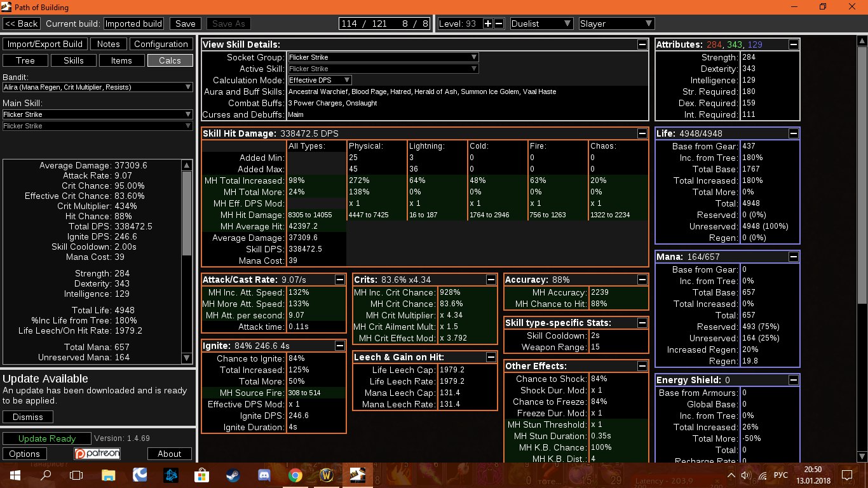The width and height of the screenshot is (868, 488).
Task: Decrease character level with minus button
Action: click(x=499, y=24)
